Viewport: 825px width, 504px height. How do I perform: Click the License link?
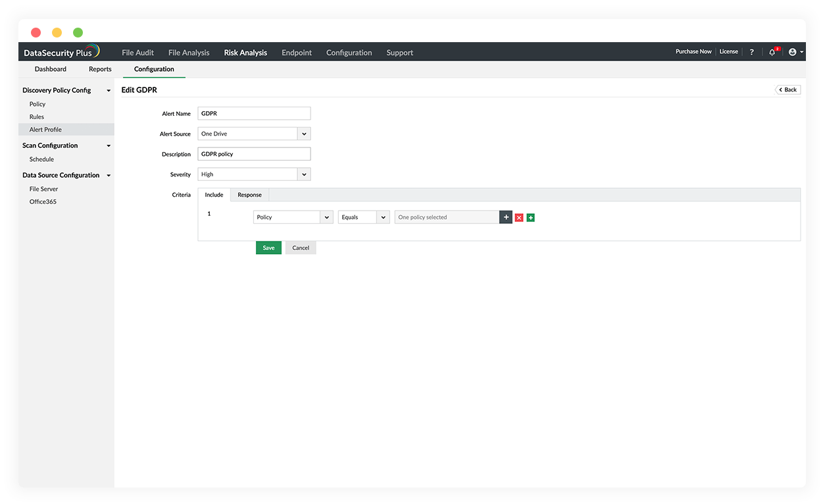(728, 51)
